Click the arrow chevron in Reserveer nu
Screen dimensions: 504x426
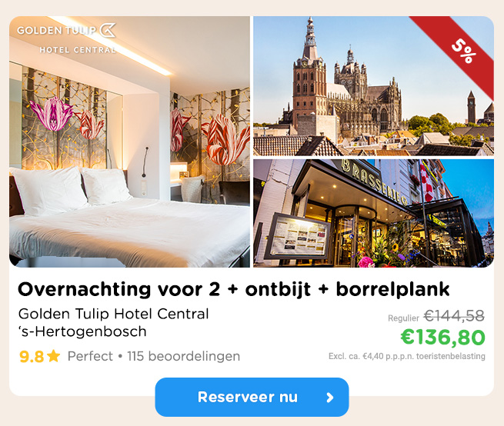(x=330, y=398)
